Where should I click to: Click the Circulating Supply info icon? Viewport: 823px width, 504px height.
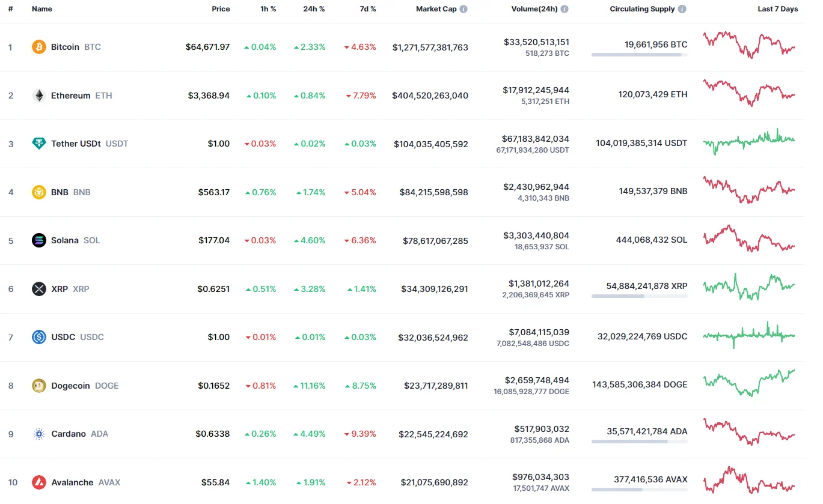[682, 10]
